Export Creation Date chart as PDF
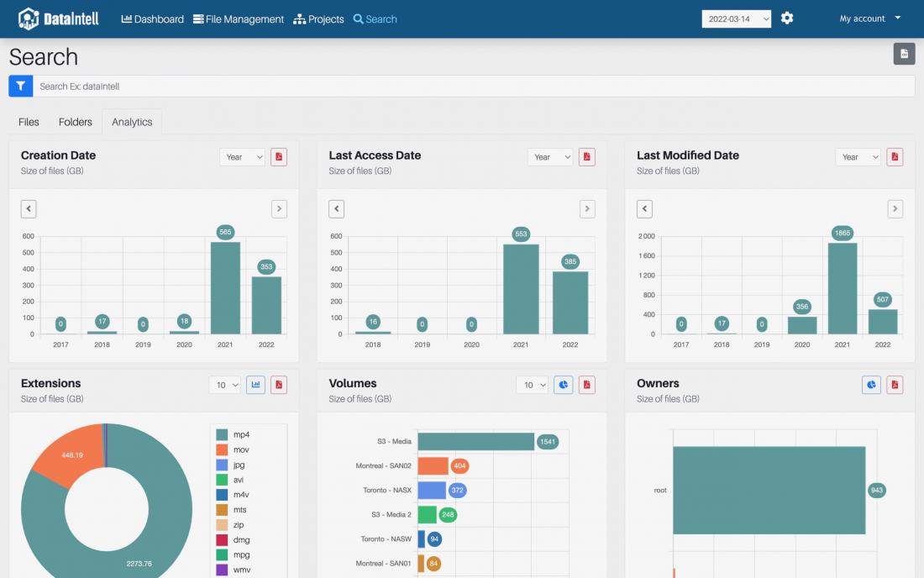This screenshot has height=578, width=924. click(x=279, y=157)
